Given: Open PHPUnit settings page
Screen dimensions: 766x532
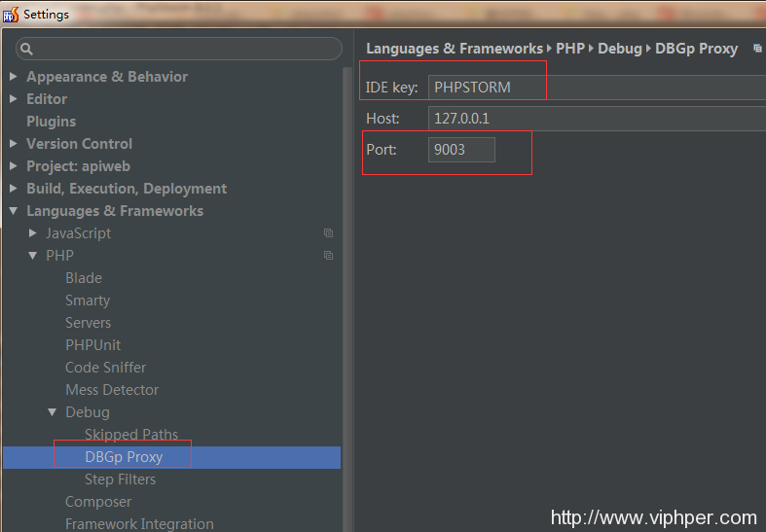Looking at the screenshot, I should click(92, 345).
